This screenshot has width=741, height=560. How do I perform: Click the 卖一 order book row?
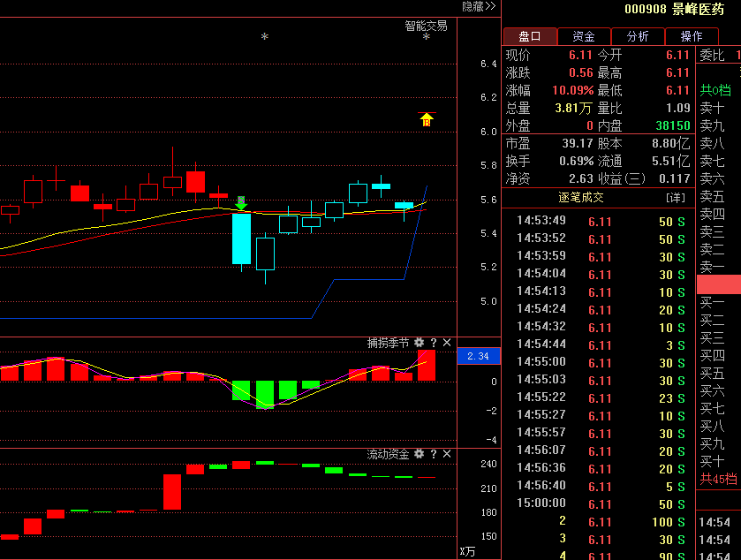(x=719, y=267)
